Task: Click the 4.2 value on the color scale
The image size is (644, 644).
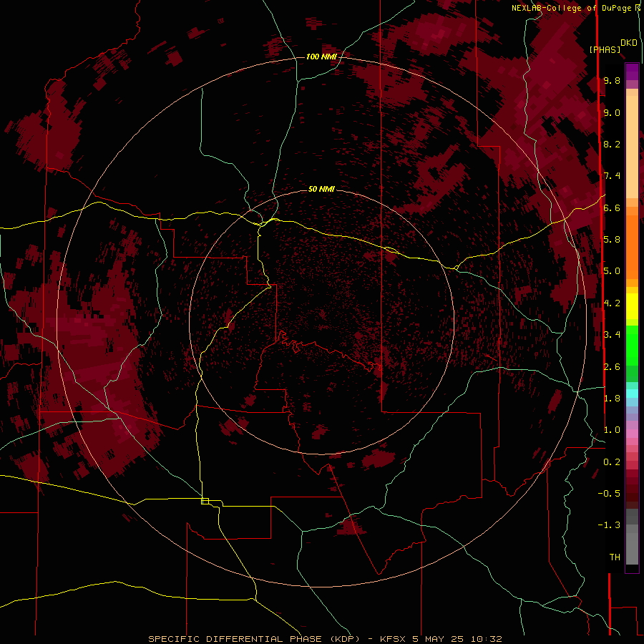Action: pyautogui.click(x=612, y=303)
